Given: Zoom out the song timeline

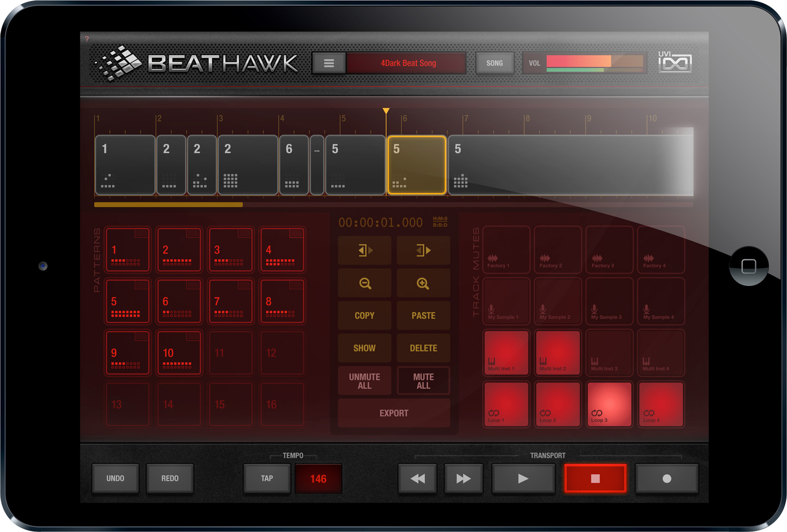Looking at the screenshot, I should pyautogui.click(x=365, y=283).
